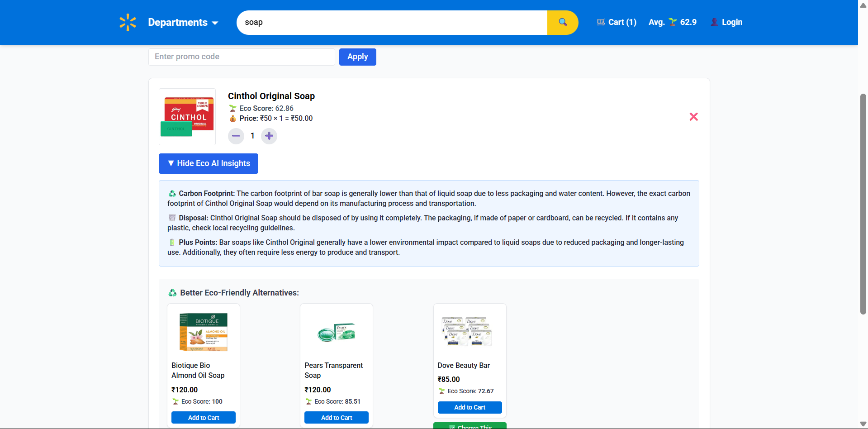Viewport: 868px width, 429px height.
Task: Click the Biotique price ₹120.00
Action: (185, 390)
